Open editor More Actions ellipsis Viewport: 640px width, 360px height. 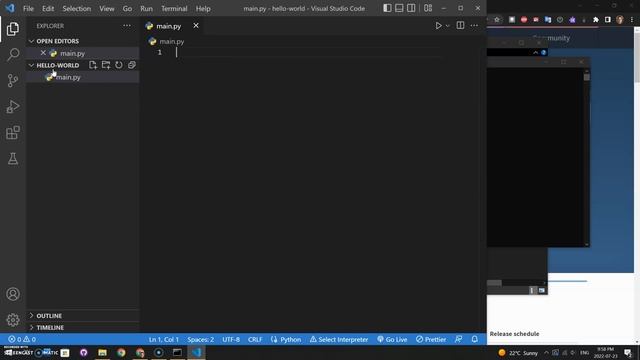click(474, 25)
